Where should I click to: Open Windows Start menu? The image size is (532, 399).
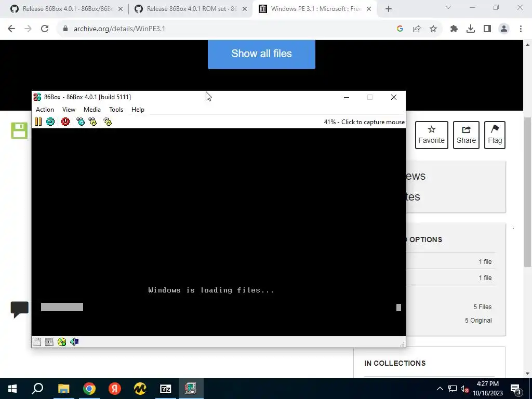(x=12, y=389)
